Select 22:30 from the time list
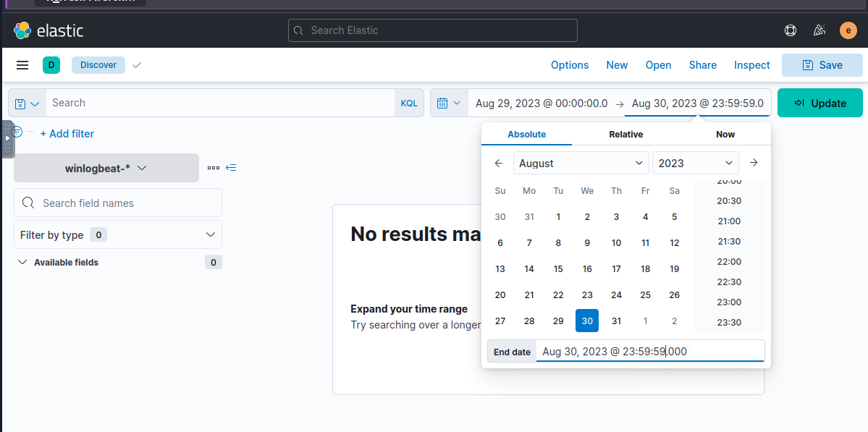The image size is (868, 432). (728, 282)
